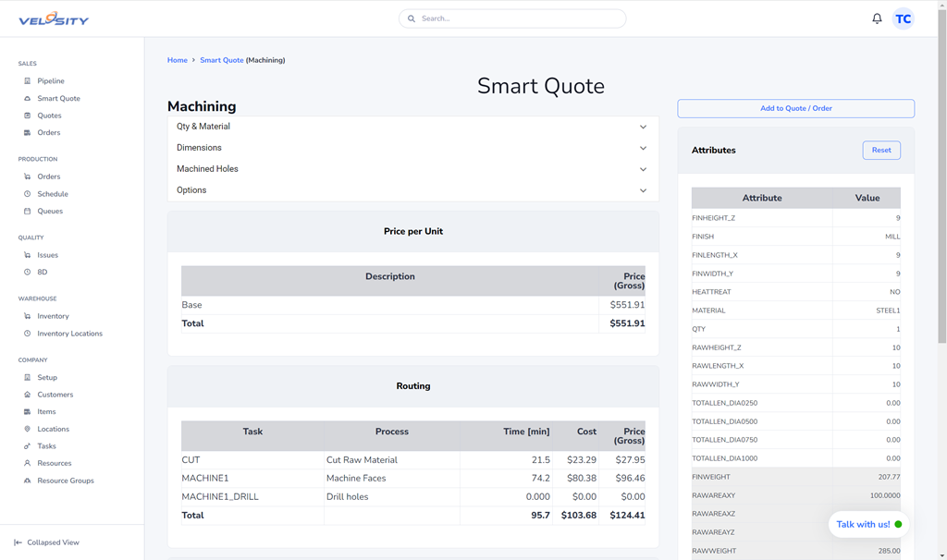947x560 pixels.
Task: Reset the attributes
Action: click(880, 150)
